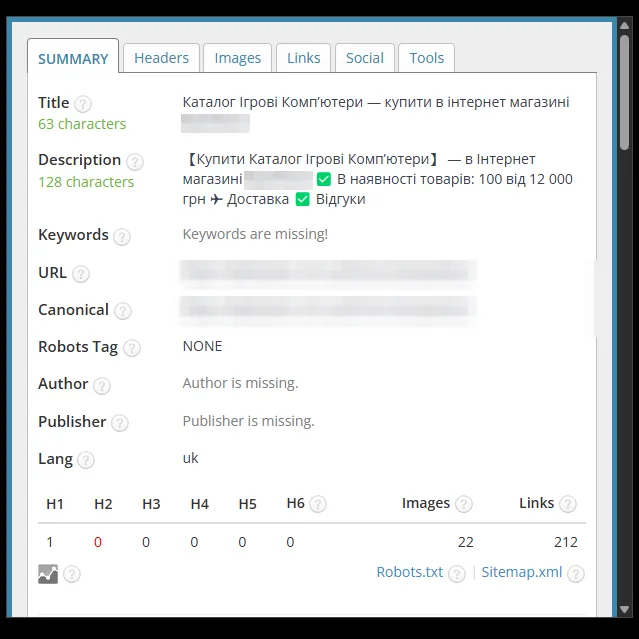Screen dimensions: 639x639
Task: Click the page title text 'Каталог Ігрові Комп'ютери'
Action: 273,102
